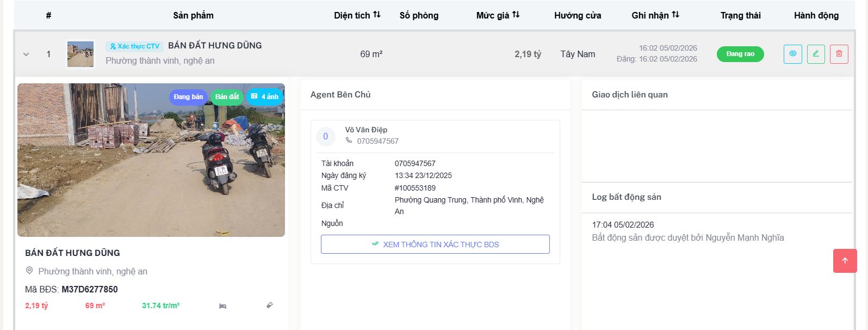868x330 pixels.
Task: Sort by Diện tích column arrows
Action: pos(377,15)
